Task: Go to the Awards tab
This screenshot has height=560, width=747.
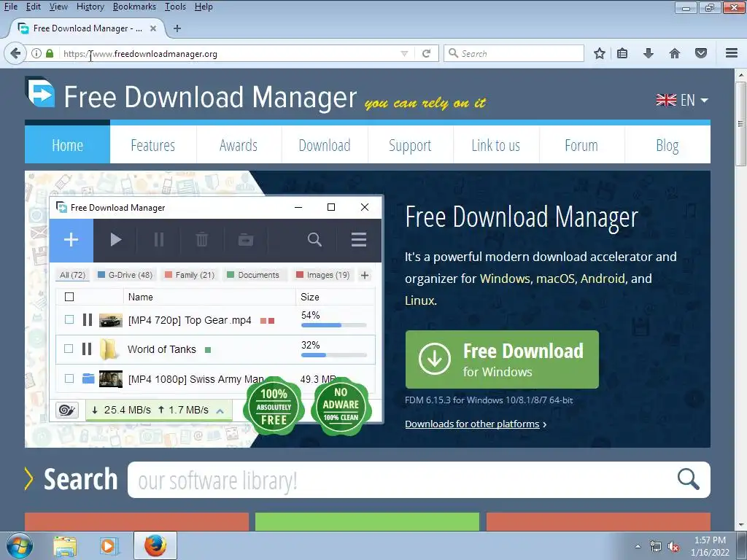Action: [239, 145]
